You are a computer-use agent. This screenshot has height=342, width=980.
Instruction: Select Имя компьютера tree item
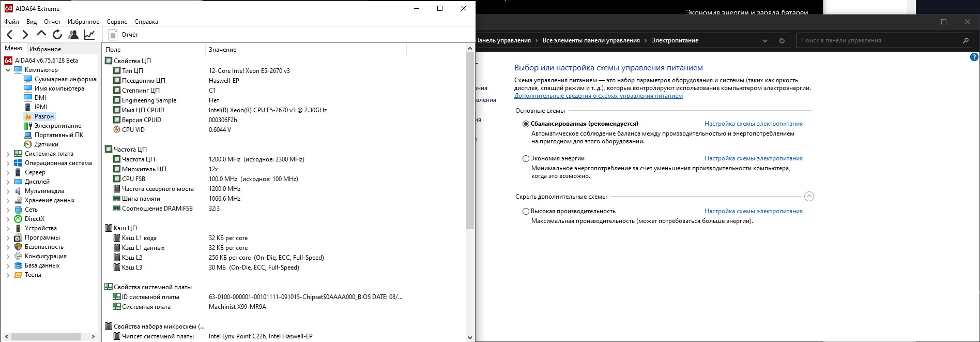(54, 88)
